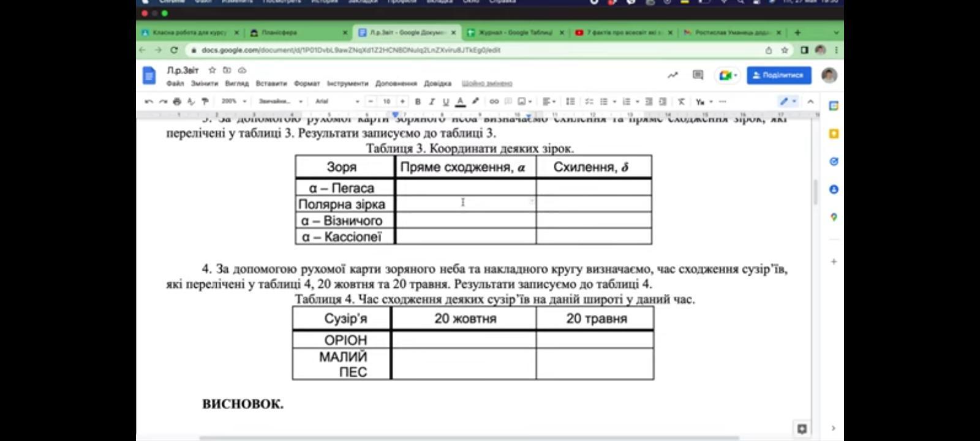Open the Google account avatar
This screenshot has width=980, height=441.
click(x=829, y=75)
